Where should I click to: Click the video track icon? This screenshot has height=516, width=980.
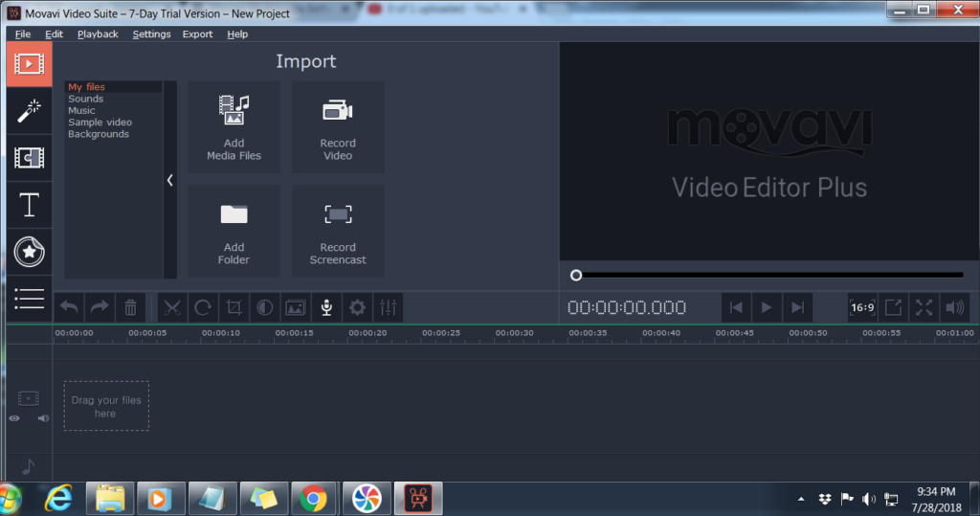pos(28,398)
